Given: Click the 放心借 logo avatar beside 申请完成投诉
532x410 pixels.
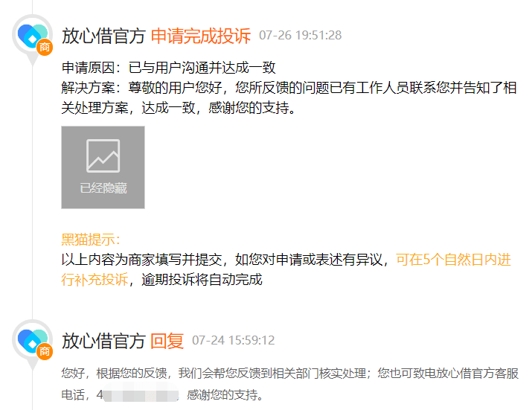Looking at the screenshot, I should pos(32,35).
